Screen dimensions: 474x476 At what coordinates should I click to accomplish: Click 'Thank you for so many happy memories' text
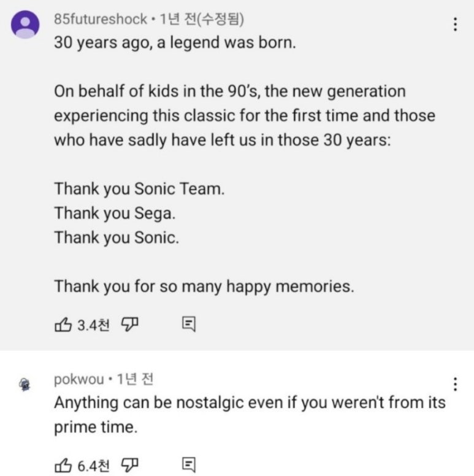coord(204,286)
